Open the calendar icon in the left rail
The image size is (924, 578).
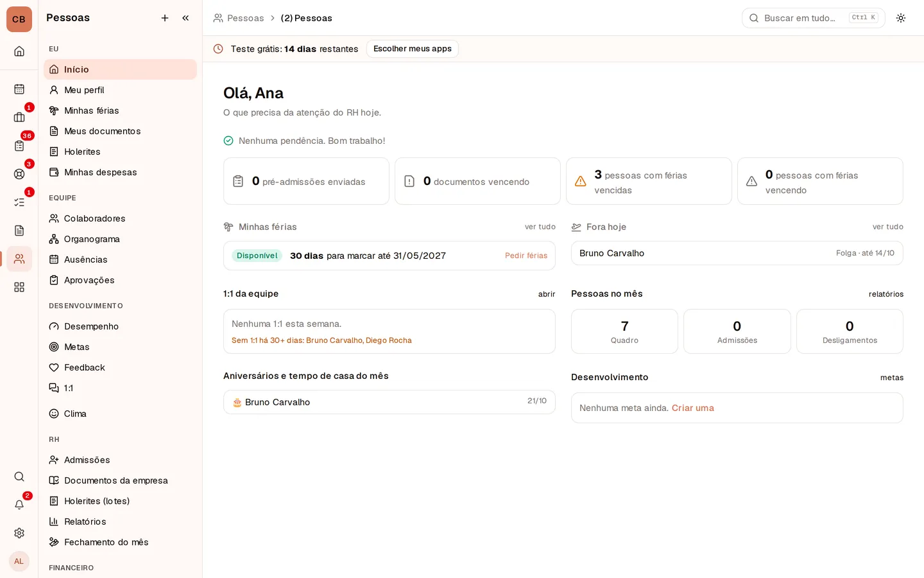tap(19, 89)
